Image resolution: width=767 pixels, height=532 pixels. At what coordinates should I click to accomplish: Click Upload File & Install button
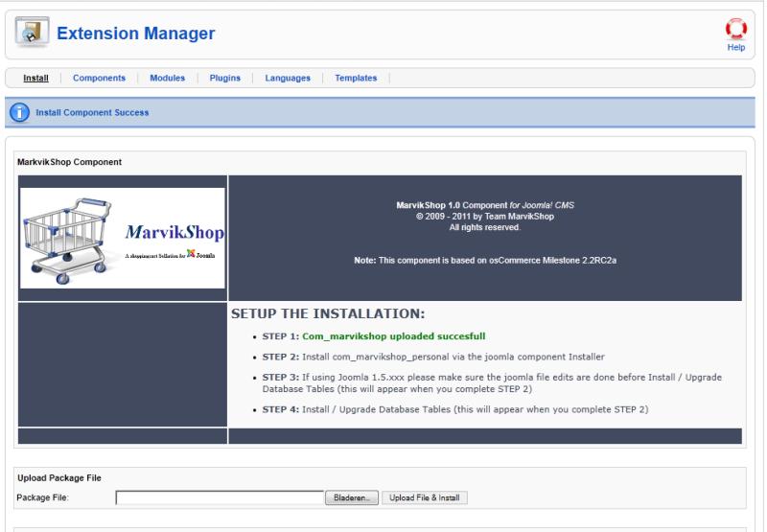424,497
